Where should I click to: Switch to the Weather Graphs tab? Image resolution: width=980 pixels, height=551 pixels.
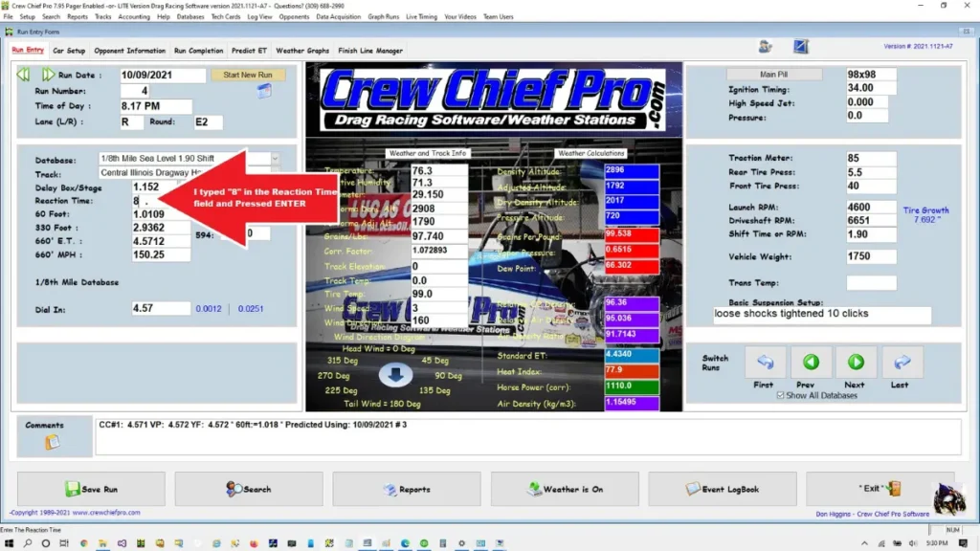[x=302, y=51]
